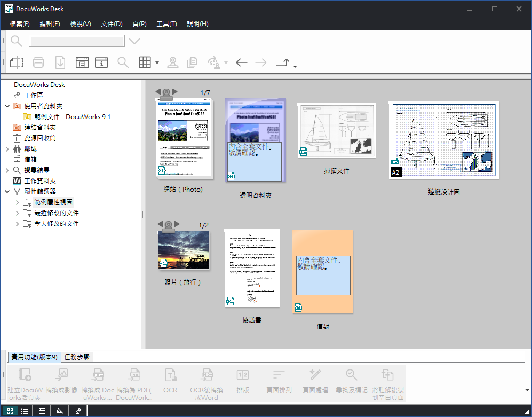Switch to thumbnail view in status bar
532x417 pixels.
tap(10, 411)
